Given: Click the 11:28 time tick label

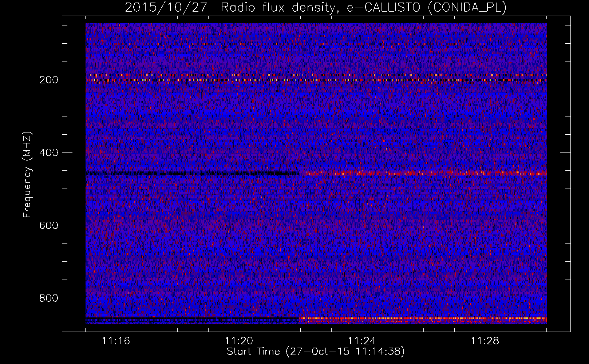Looking at the screenshot, I should (485, 341).
